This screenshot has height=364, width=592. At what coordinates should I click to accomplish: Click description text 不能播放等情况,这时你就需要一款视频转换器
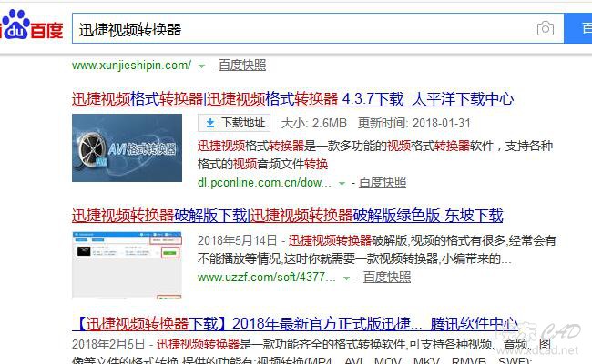[318, 258]
